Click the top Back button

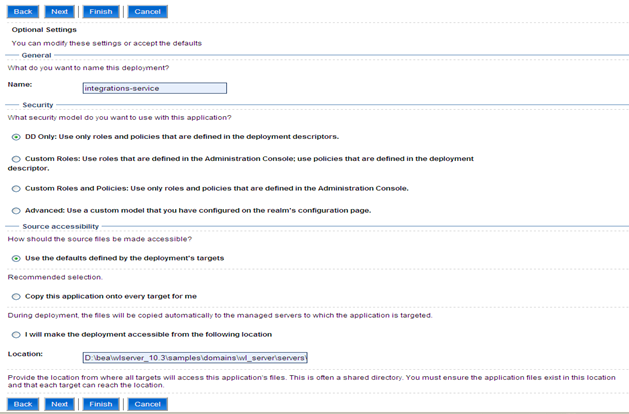[x=23, y=12]
